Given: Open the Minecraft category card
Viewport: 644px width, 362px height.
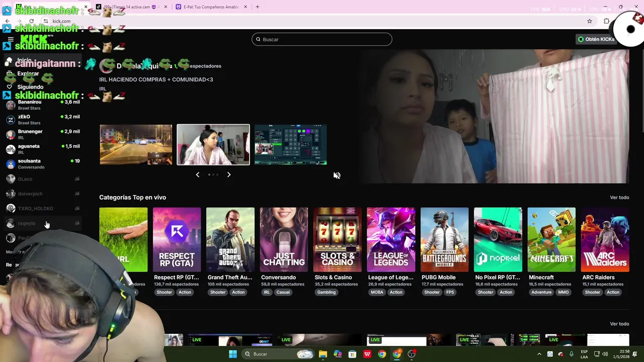Looking at the screenshot, I should point(551,240).
